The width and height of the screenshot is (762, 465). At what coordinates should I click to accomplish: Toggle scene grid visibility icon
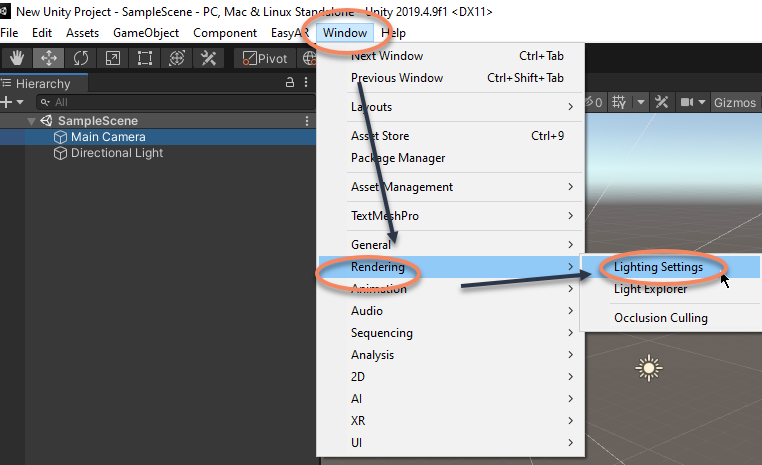(619, 102)
